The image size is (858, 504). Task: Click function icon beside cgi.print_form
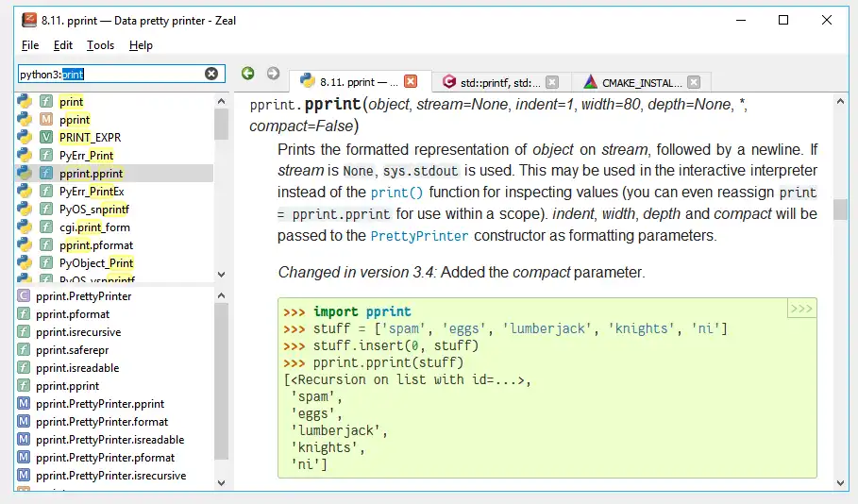[46, 227]
